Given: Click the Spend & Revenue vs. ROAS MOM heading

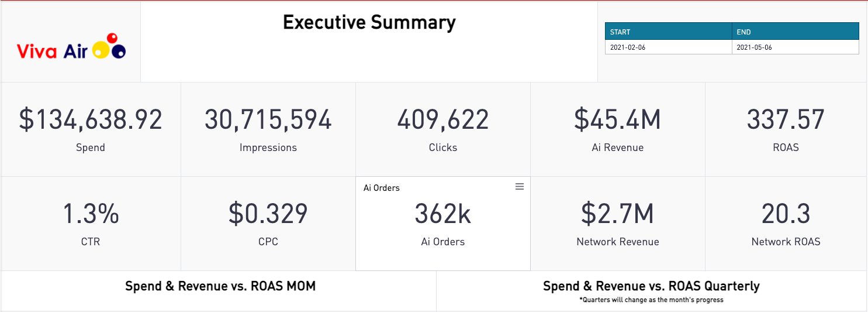Looking at the screenshot, I should [x=220, y=286].
